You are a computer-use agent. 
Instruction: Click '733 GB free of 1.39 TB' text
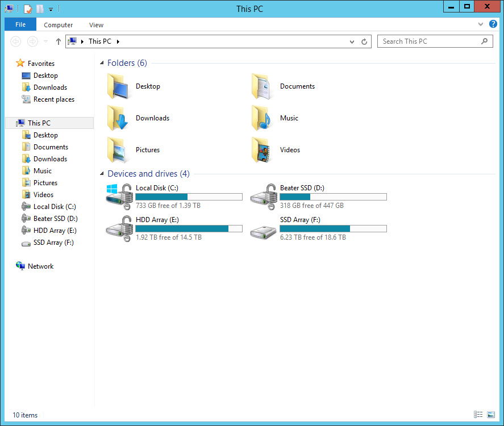(x=168, y=205)
